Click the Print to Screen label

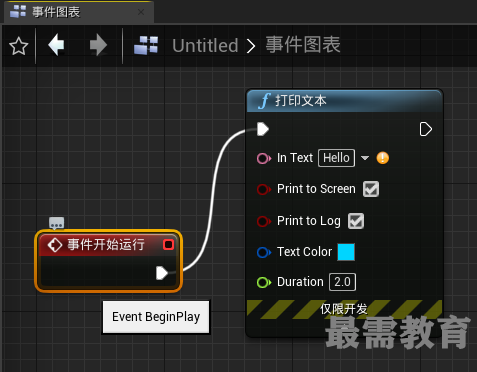coord(316,189)
